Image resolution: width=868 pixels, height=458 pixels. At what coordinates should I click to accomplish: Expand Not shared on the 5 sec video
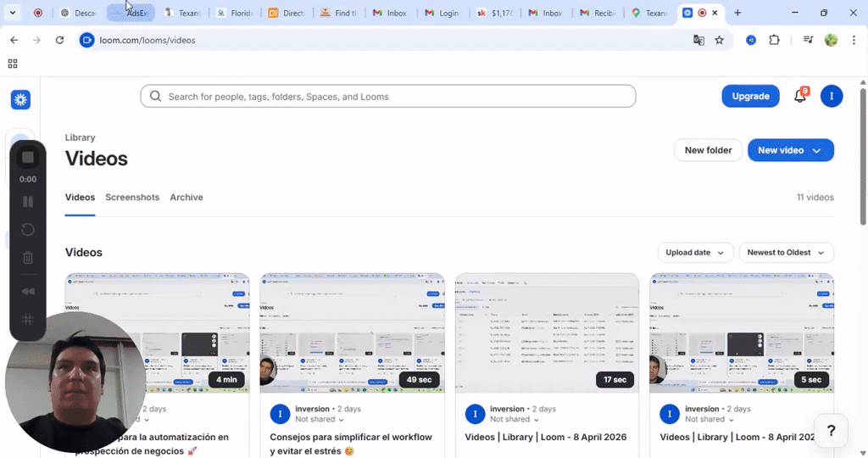709,419
